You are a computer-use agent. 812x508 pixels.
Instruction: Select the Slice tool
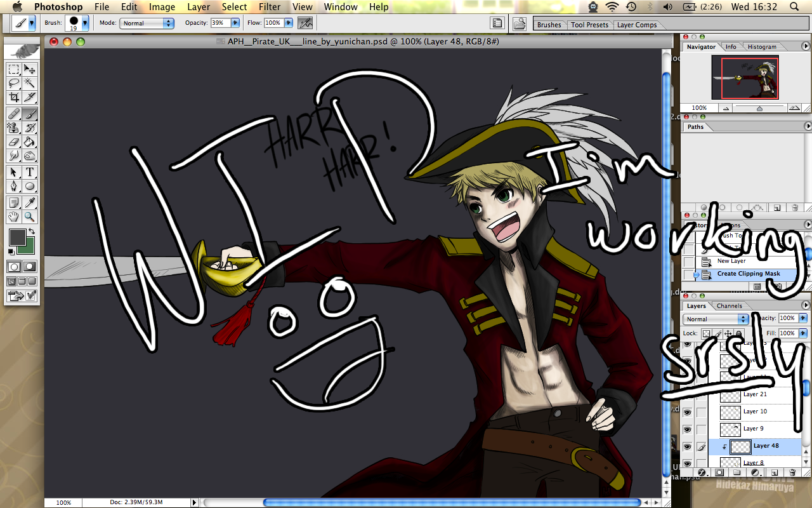[30, 97]
